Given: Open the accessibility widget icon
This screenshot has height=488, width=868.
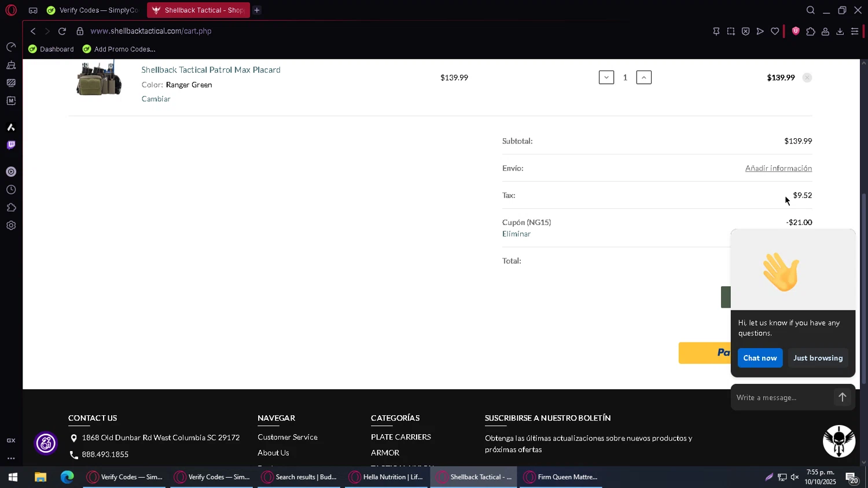Looking at the screenshot, I should (x=46, y=443).
